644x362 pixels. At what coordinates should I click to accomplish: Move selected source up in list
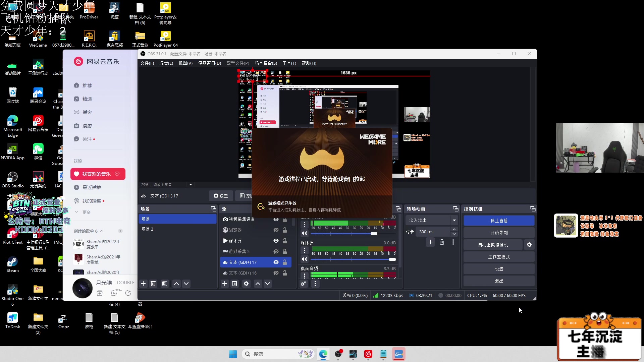pos(258,284)
